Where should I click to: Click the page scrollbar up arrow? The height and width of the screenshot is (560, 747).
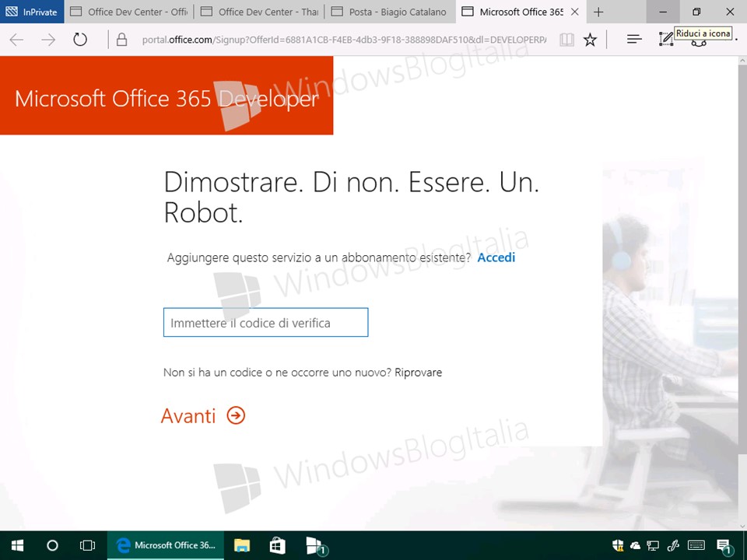742,61
